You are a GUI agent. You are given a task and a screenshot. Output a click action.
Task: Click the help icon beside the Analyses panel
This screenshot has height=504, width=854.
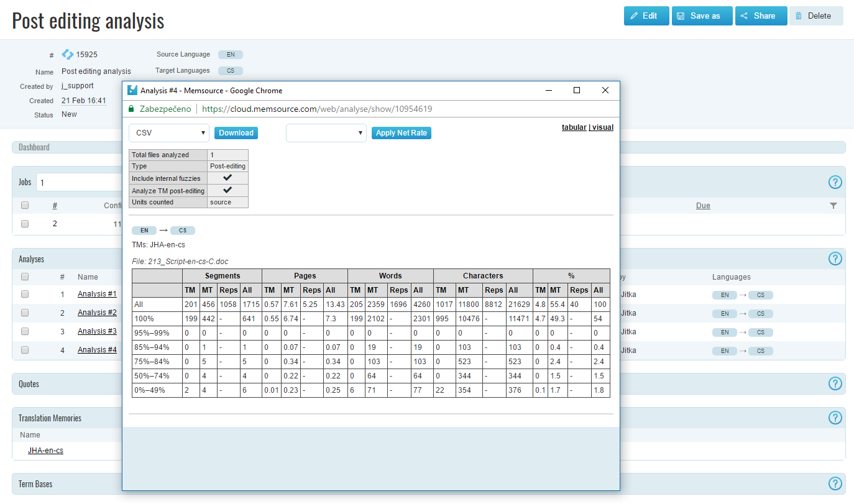coord(835,259)
